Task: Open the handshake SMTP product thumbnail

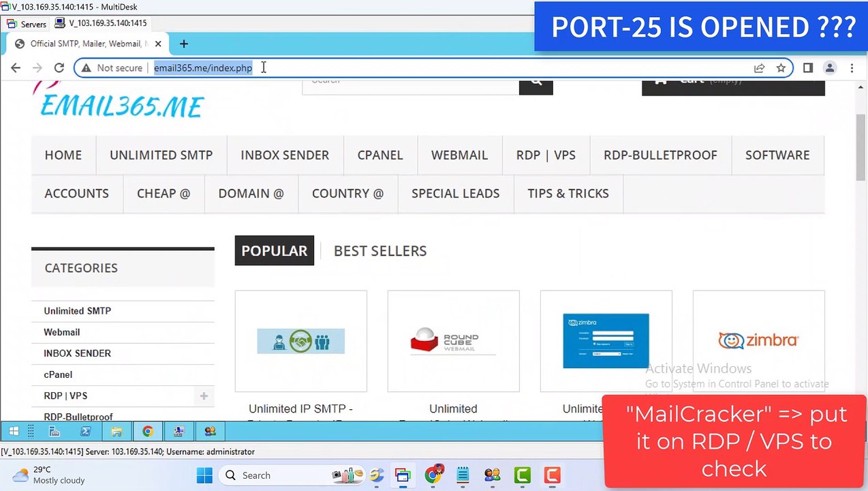Action: [301, 341]
